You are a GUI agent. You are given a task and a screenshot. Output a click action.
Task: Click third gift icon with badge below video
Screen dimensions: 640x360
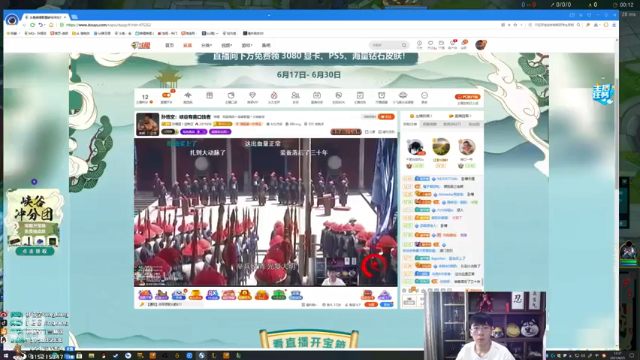pyautogui.click(x=178, y=294)
